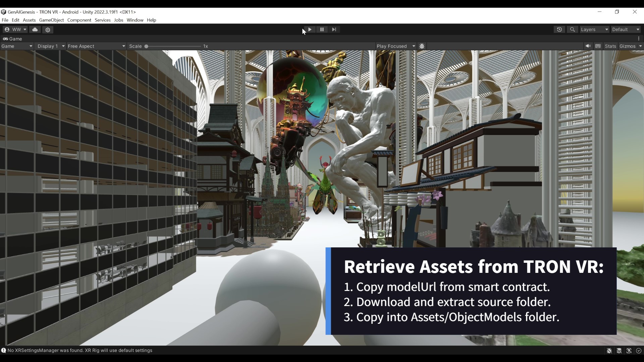
Task: Expand the Free Aspect dropdown
Action: (x=96, y=46)
